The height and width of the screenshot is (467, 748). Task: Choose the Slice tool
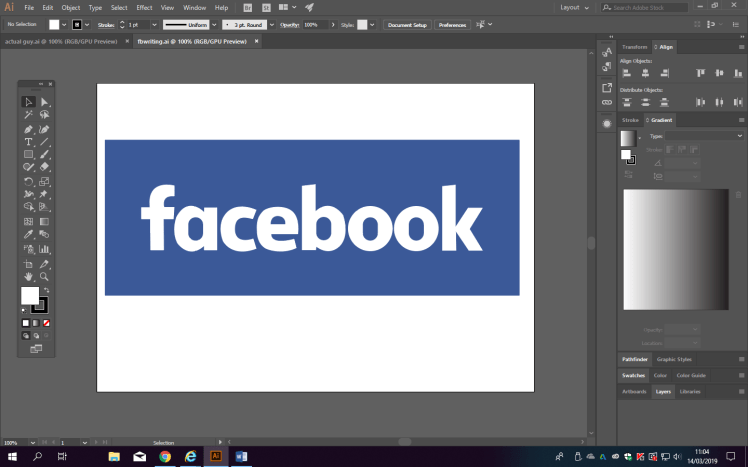coord(44,264)
